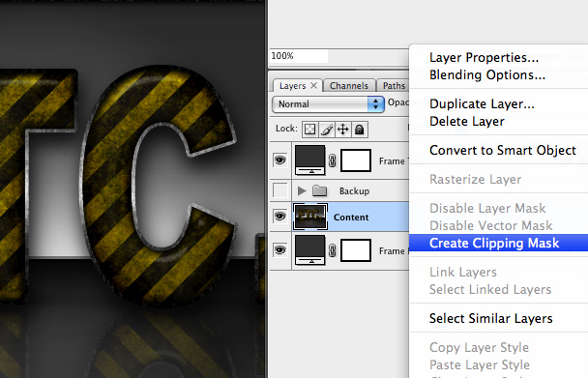The width and height of the screenshot is (588, 378).
Task: Click the Link Layers menu item
Action: tap(463, 272)
